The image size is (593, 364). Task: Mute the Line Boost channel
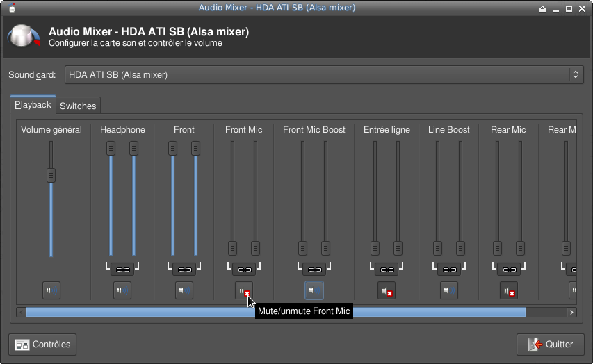449,290
